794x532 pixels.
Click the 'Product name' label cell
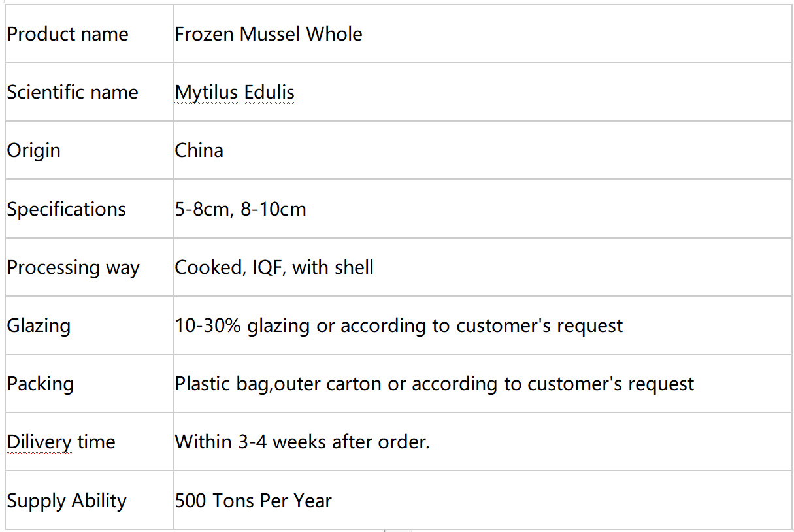(x=90, y=34)
